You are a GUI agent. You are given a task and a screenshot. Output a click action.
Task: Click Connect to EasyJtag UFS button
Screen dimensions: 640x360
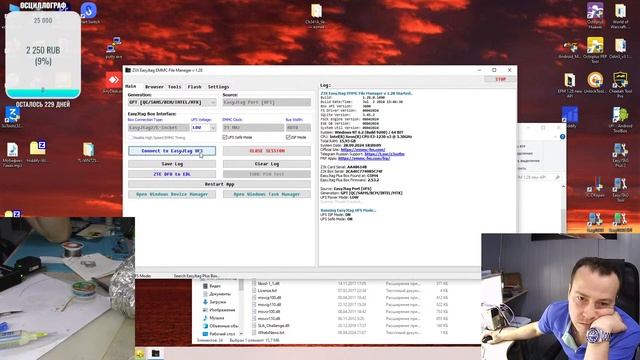pyautogui.click(x=172, y=151)
